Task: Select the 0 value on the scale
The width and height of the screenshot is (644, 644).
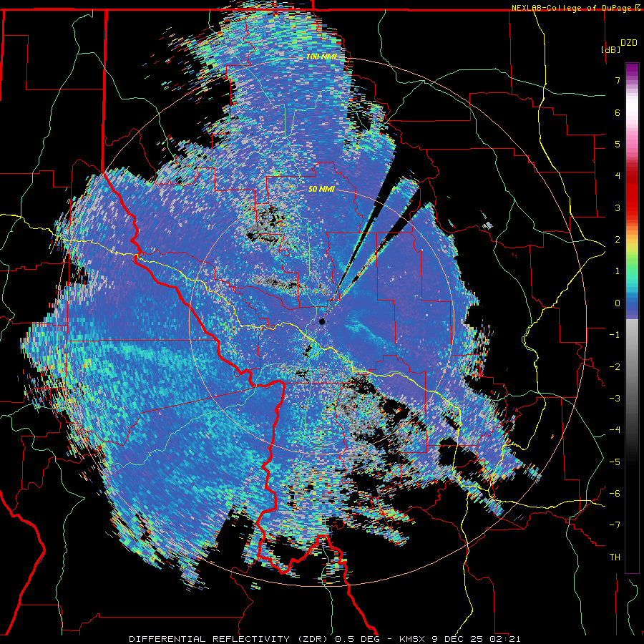Action: [618, 303]
